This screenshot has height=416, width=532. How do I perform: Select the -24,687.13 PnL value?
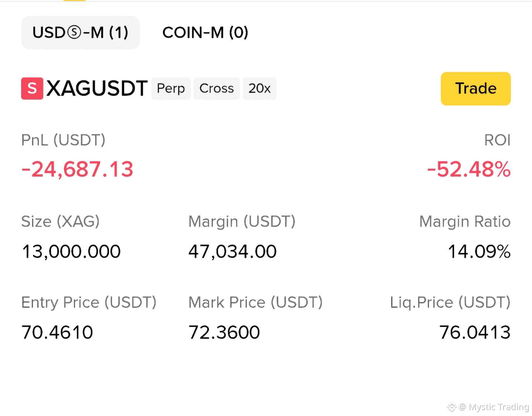(x=77, y=169)
